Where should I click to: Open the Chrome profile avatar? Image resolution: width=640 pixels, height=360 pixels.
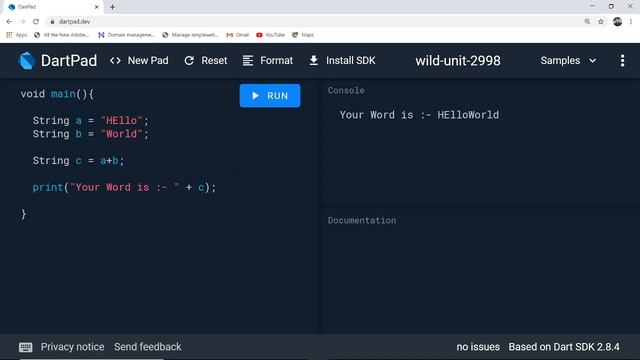[x=618, y=22]
